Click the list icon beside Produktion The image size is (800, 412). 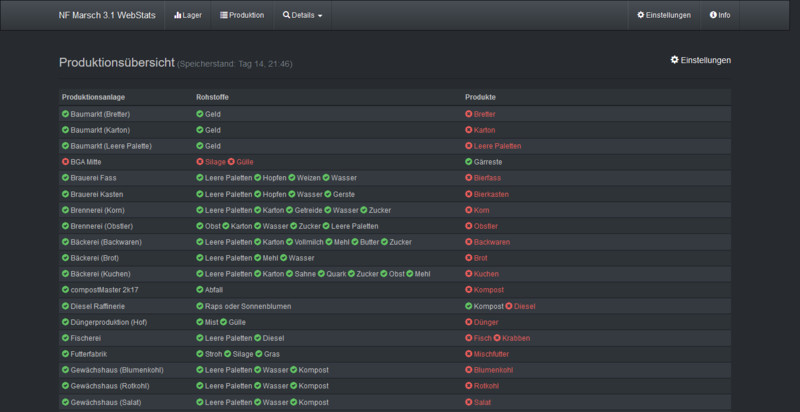coord(224,15)
